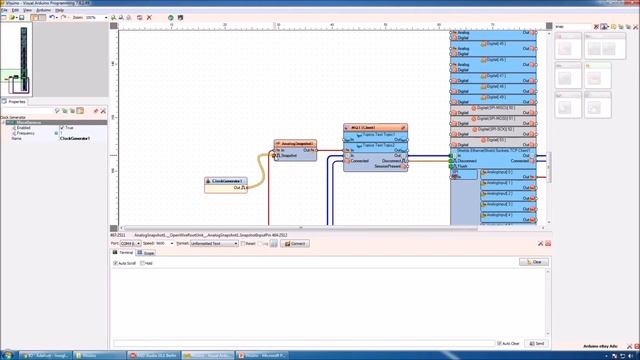Open the Edit menu
640x360 pixels.
click(x=16, y=10)
